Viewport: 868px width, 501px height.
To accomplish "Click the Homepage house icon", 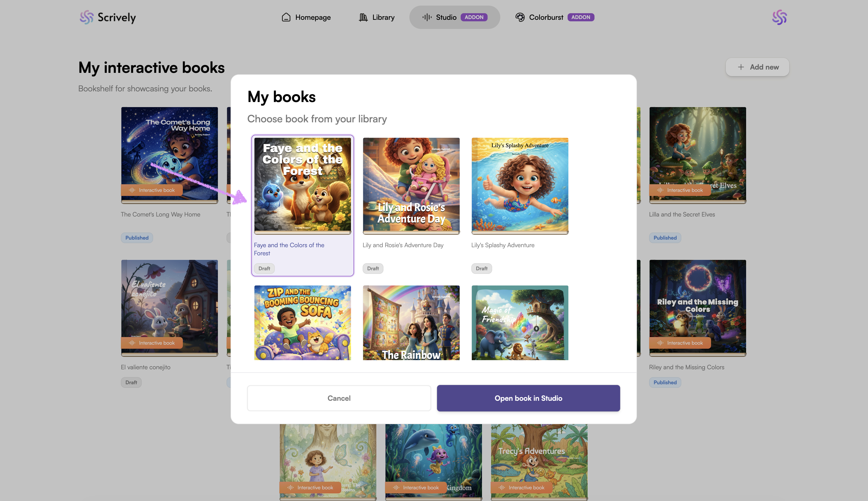I will point(286,17).
